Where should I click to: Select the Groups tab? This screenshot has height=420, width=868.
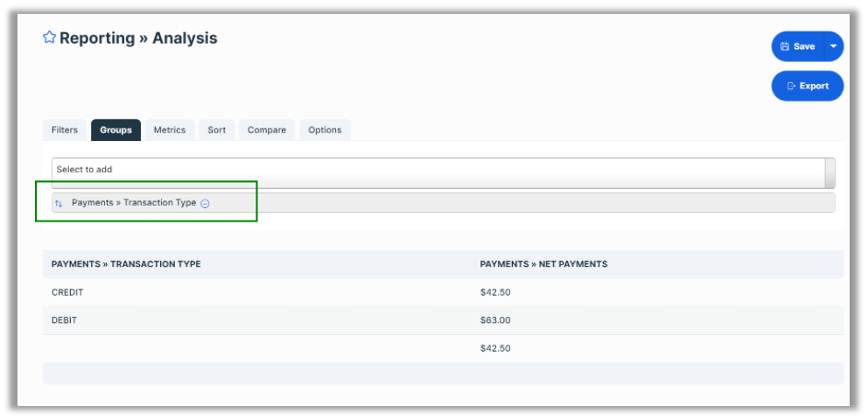pyautogui.click(x=115, y=130)
